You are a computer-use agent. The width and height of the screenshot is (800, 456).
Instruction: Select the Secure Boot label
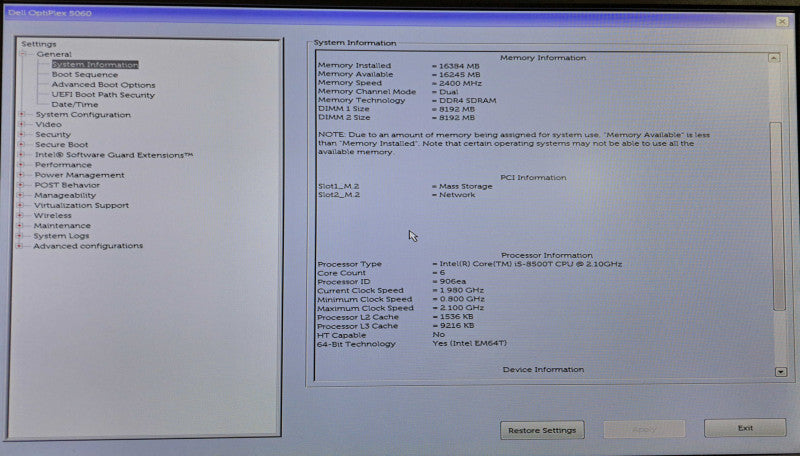[x=62, y=145]
